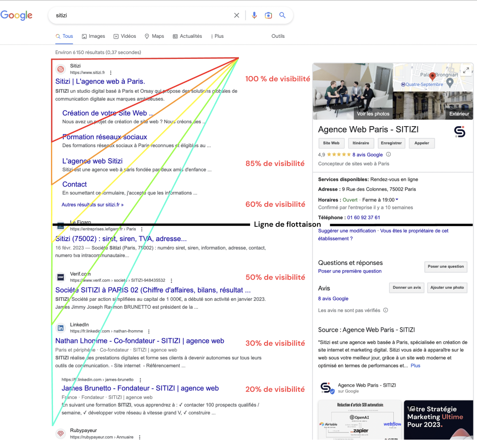Viewport: 477px width, 448px height.
Task: Open options dots next to sitizi.fr URL
Action: pos(111,73)
